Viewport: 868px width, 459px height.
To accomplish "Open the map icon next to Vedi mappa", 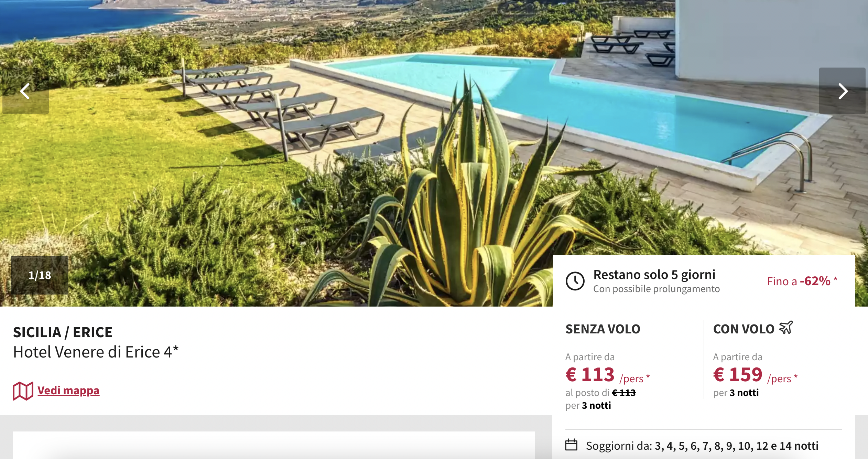I will pyautogui.click(x=23, y=391).
